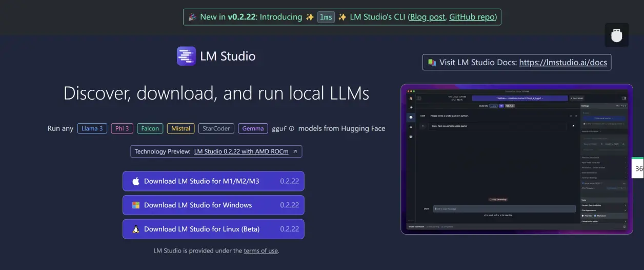Click the 'Discover, download, and run local LLMs' heading
644x270 pixels.
coord(216,93)
